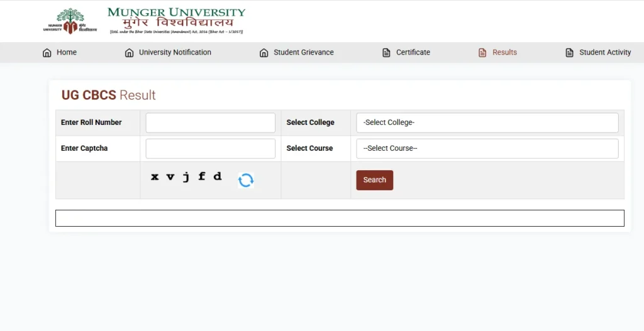Open the University Notification menu item

pyautogui.click(x=175, y=52)
